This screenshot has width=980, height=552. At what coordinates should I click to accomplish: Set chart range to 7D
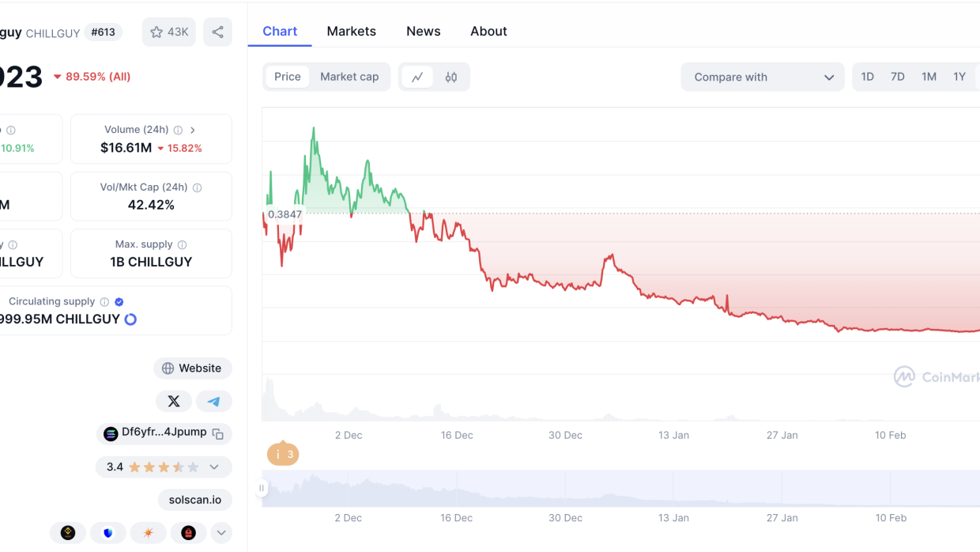[898, 77]
